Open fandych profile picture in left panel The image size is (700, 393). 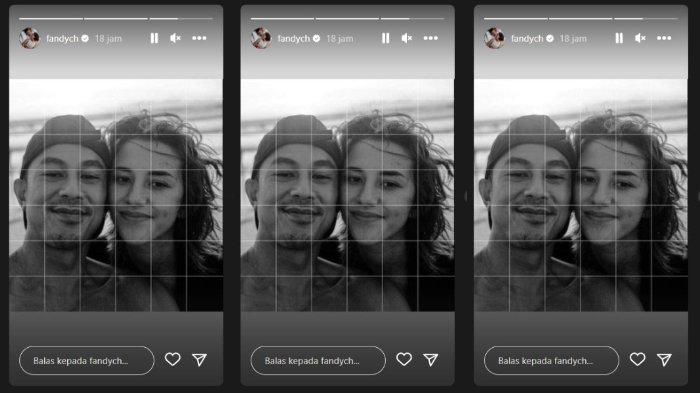pos(29,38)
